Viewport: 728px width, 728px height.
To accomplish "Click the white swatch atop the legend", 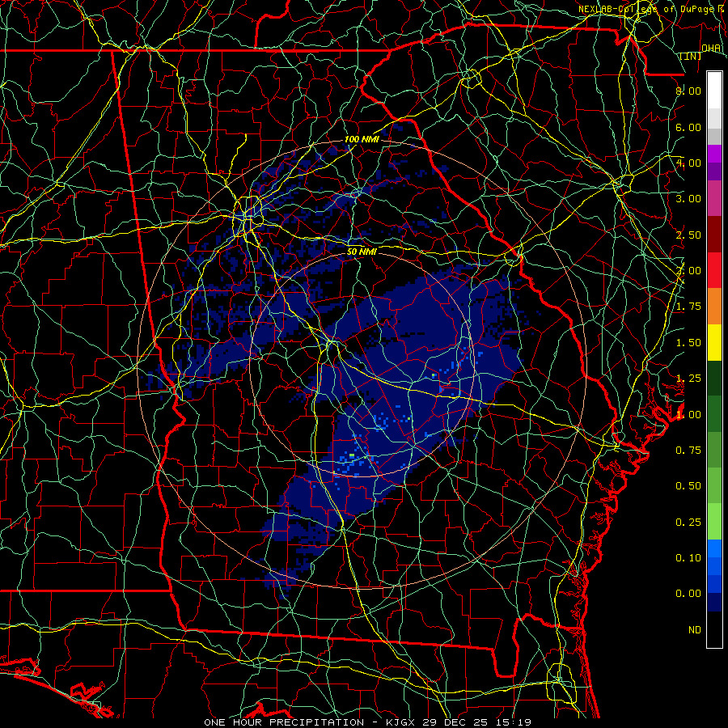I will pos(714,91).
